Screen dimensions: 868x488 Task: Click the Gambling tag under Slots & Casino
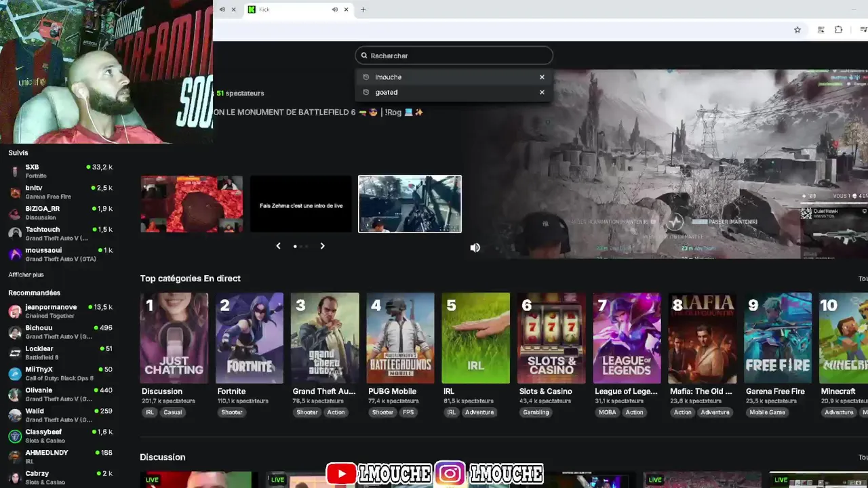[536, 412]
